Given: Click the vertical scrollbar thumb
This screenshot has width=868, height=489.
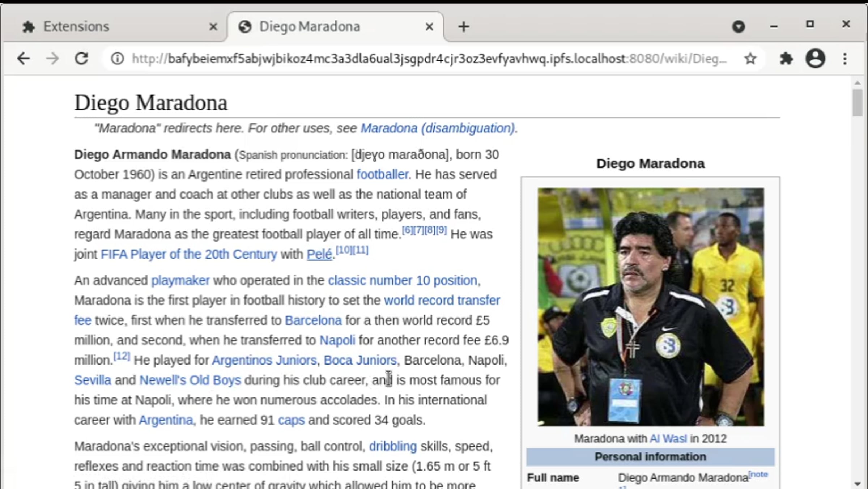Looking at the screenshot, I should (857, 103).
